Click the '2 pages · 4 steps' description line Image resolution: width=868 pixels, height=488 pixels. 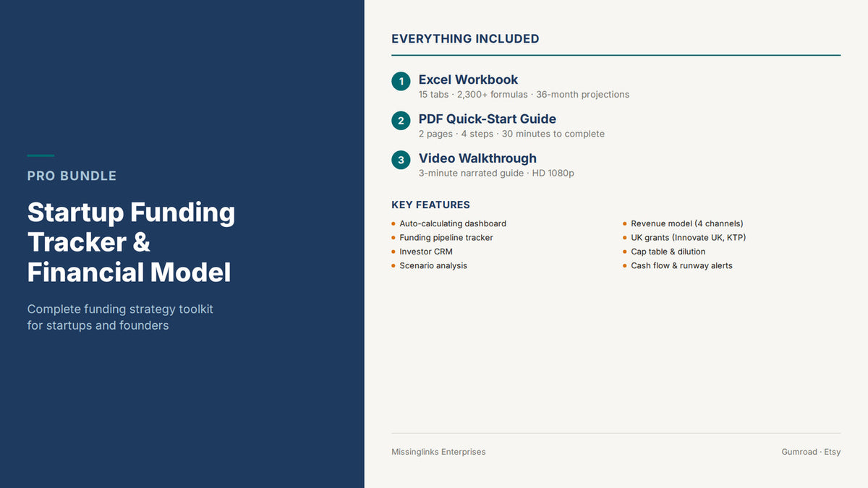pos(511,134)
